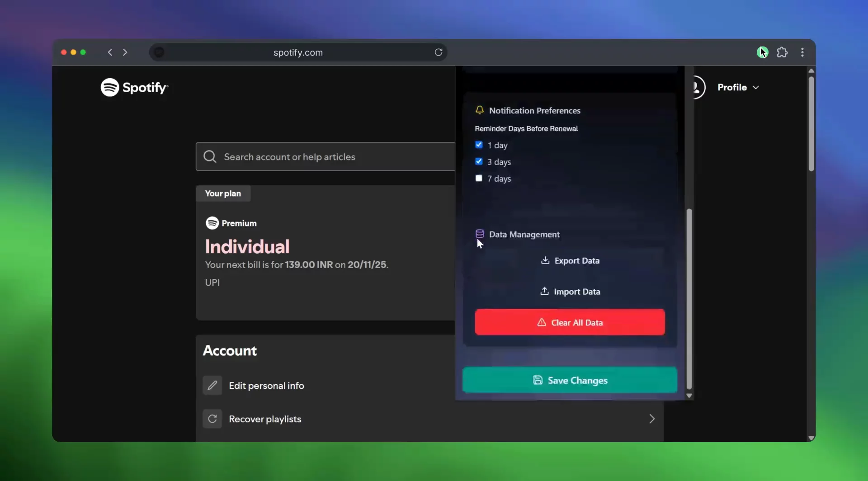Open the browser three-dot menu
Screen dimensions: 868x481
point(802,52)
